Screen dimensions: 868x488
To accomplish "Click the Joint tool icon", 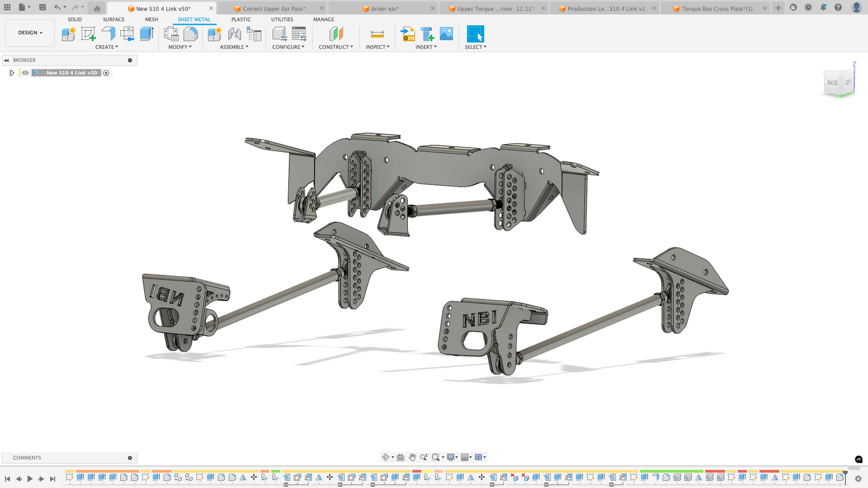I will (x=234, y=34).
